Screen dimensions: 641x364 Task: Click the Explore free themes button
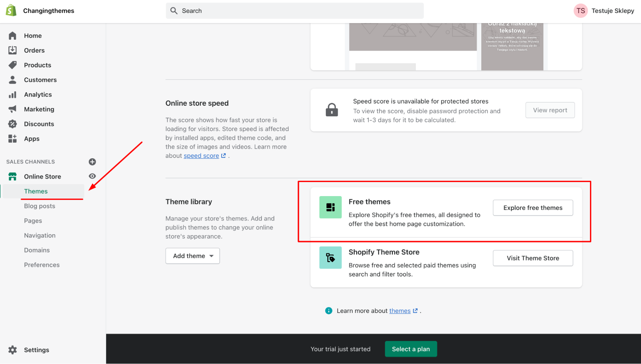tap(533, 207)
